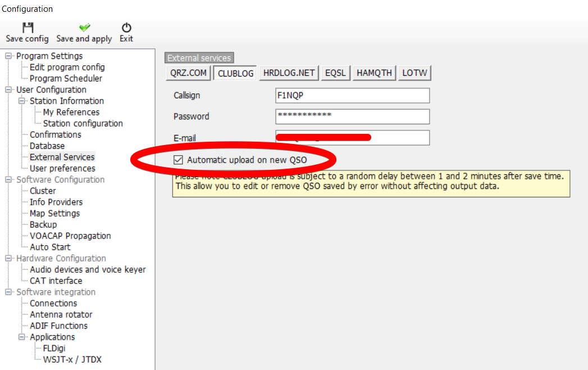
Task: Select Station configuration tree item
Action: click(83, 124)
